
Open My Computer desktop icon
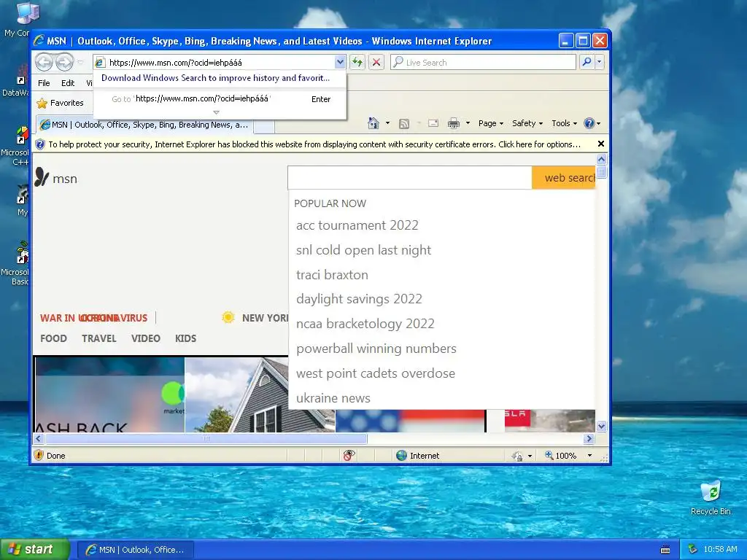(x=27, y=13)
